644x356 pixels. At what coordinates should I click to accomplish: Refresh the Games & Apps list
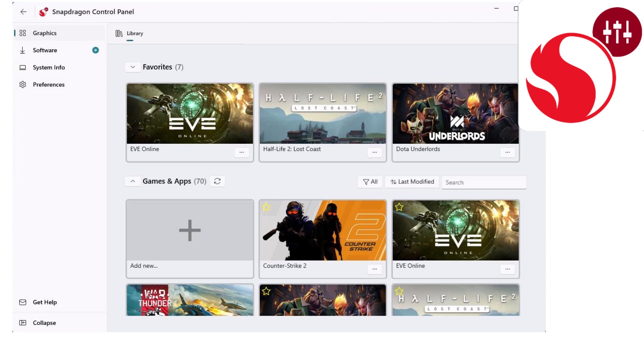point(217,181)
